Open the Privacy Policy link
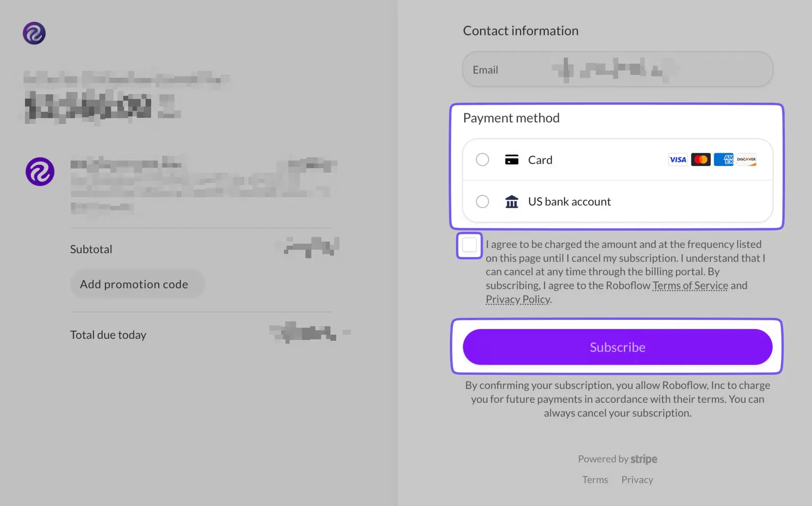The height and width of the screenshot is (506, 812). point(518,299)
